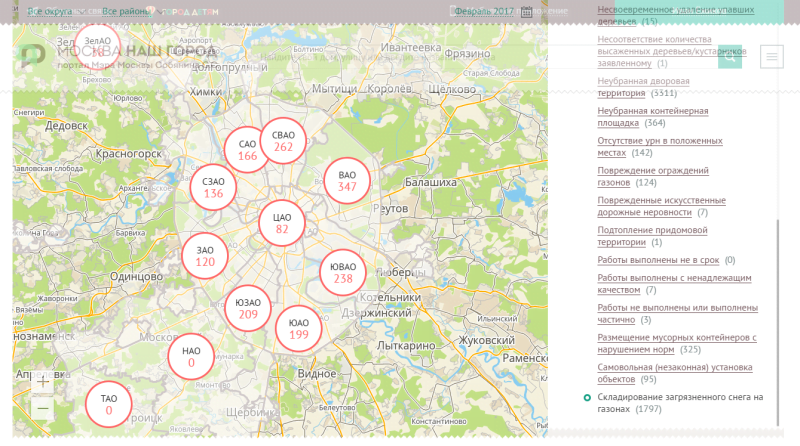Select the ТАО 0 map marker

(x=109, y=404)
